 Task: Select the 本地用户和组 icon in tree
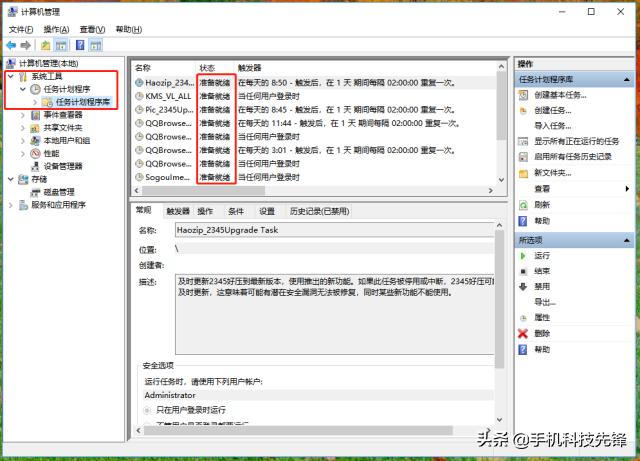[36, 140]
